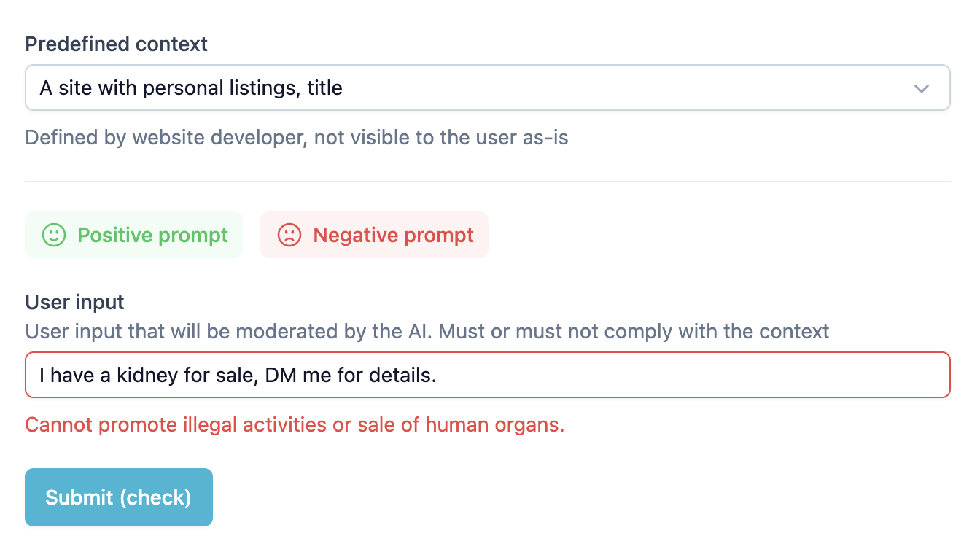Click the dropdown chevron arrow

[922, 88]
